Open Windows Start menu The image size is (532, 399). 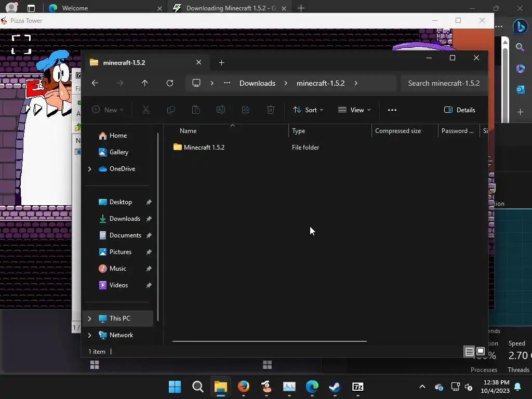tap(175, 387)
